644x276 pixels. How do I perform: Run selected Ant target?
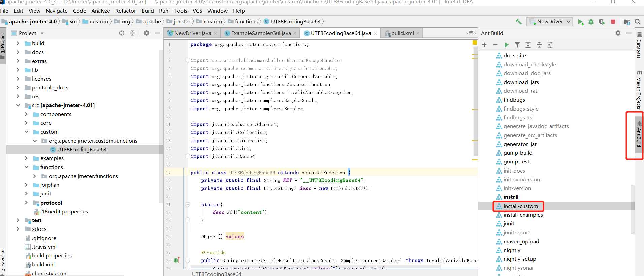point(506,45)
